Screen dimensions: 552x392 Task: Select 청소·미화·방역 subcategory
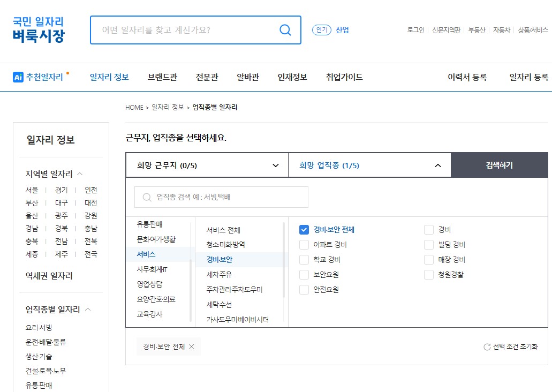[225, 244]
